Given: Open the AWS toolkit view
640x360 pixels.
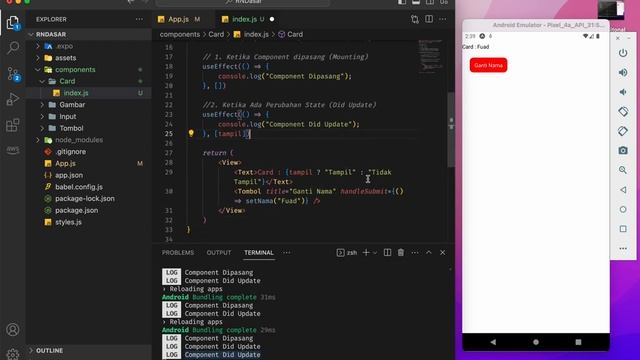Looking at the screenshot, I should click(13, 150).
